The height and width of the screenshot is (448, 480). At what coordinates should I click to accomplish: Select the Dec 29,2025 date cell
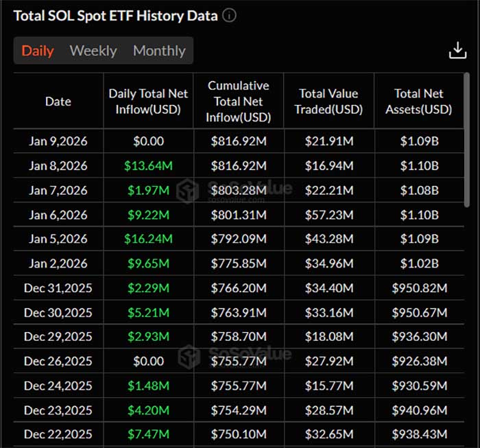[58, 337]
